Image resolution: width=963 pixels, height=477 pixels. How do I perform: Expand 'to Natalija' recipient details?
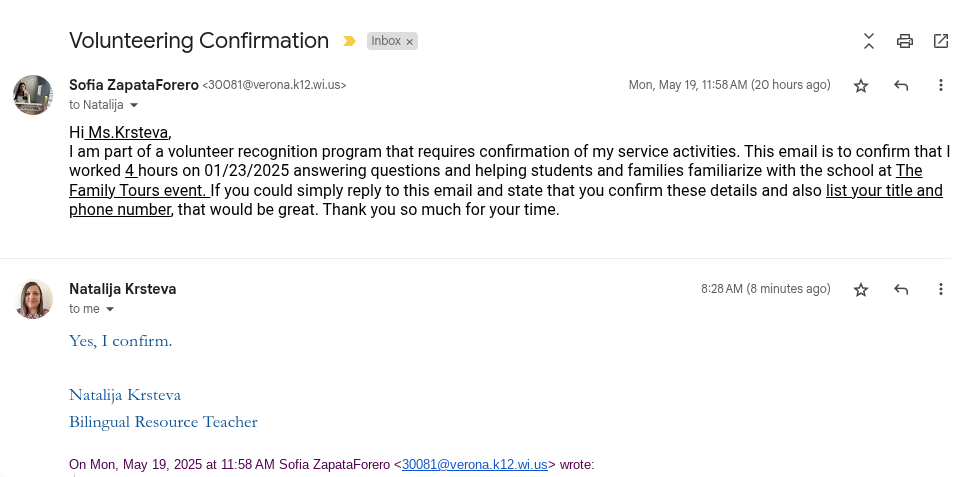[134, 105]
